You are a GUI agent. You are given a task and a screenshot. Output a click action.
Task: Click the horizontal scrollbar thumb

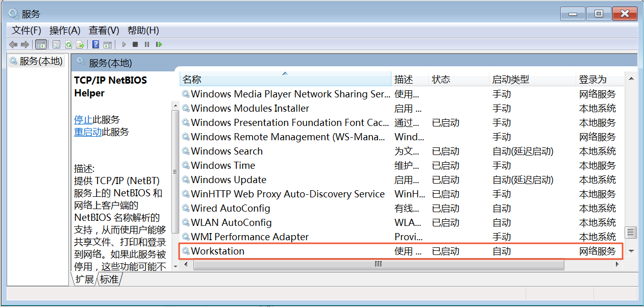(378, 264)
